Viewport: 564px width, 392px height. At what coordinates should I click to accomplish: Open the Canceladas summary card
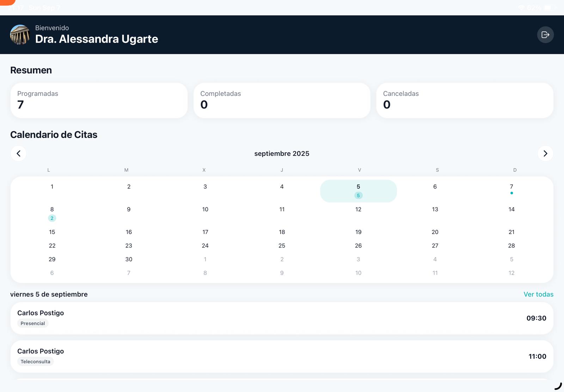click(x=464, y=100)
